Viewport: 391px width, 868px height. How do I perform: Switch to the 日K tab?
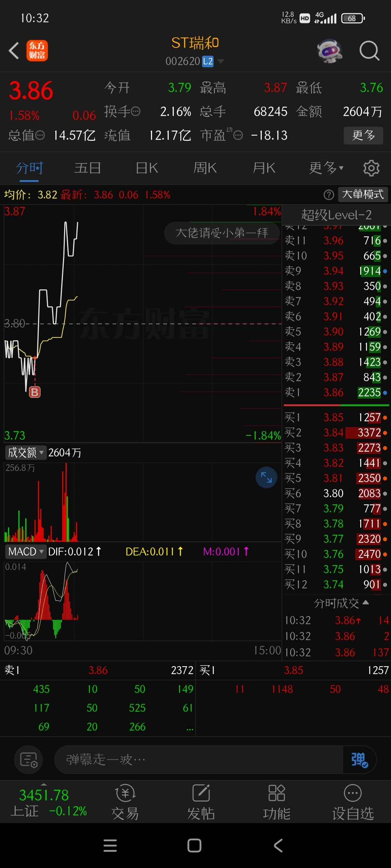click(x=147, y=168)
